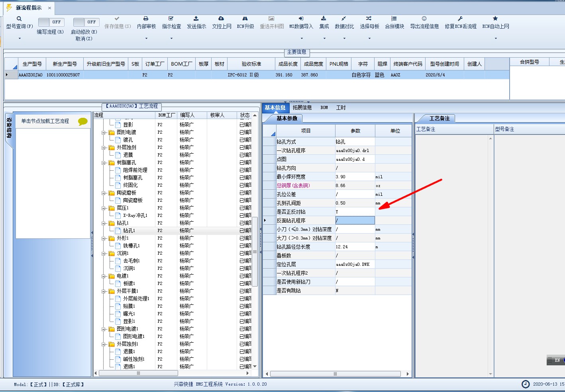This screenshot has width=565, height=392.
Task: Click the 外层干膜1 folder icon
Action: point(112,291)
